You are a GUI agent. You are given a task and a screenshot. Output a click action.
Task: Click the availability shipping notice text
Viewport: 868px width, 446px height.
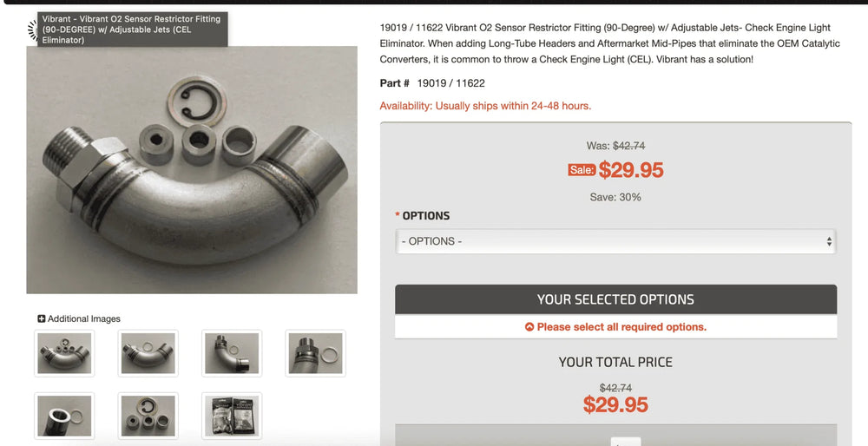tap(485, 106)
